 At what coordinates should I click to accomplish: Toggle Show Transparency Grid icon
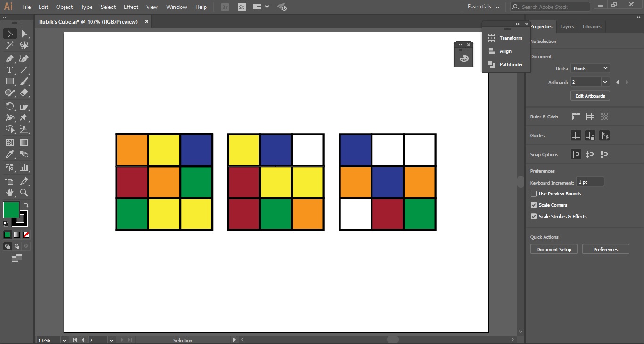pos(604,117)
